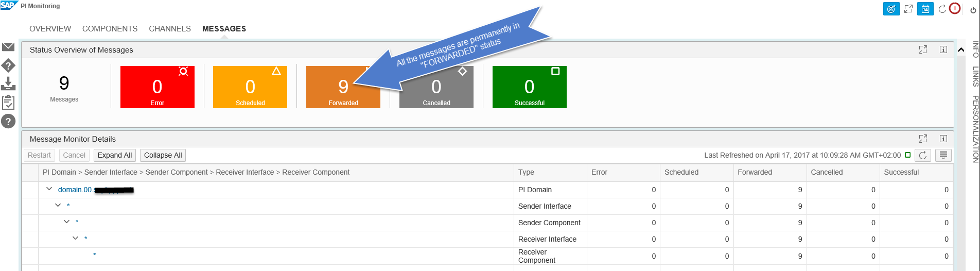Switch to the COMPONENTS tab
Viewport: 980px width, 271px height.
110,29
